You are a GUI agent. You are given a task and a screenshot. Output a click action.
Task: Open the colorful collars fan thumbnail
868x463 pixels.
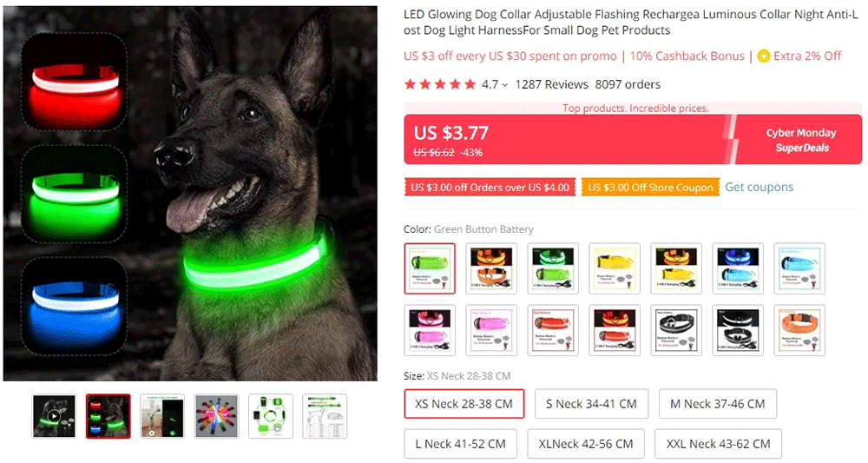click(216, 416)
